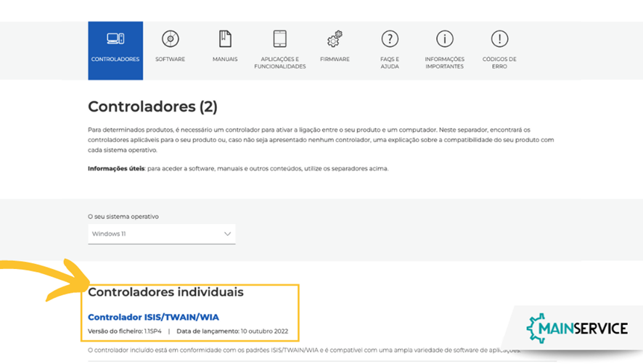Click the gear emblem in the MainService logo
This screenshot has width=643, height=364.
(538, 328)
